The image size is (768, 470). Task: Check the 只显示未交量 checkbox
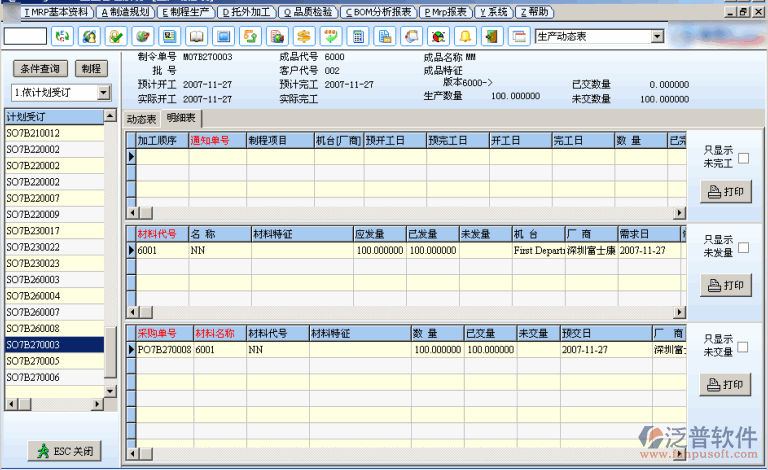(x=743, y=346)
